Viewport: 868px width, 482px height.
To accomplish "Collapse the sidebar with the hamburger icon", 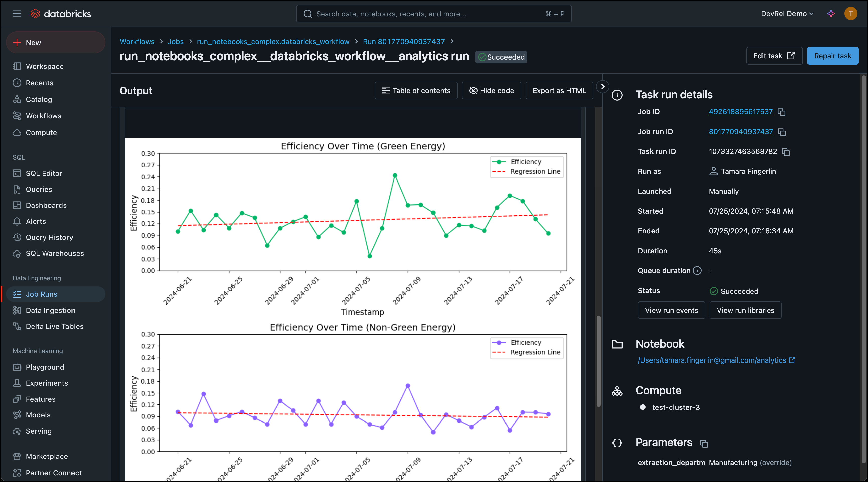I will 17,14.
